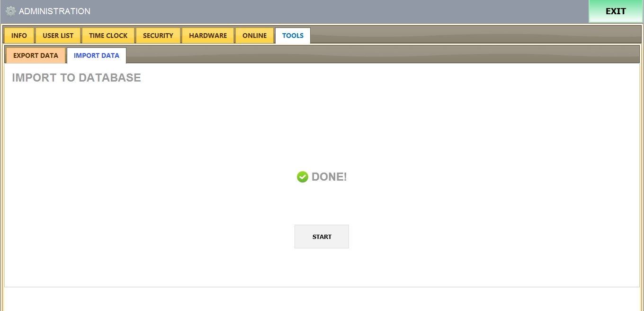This screenshot has height=311, width=644.
Task: Open the INFO tab
Action: 19,36
